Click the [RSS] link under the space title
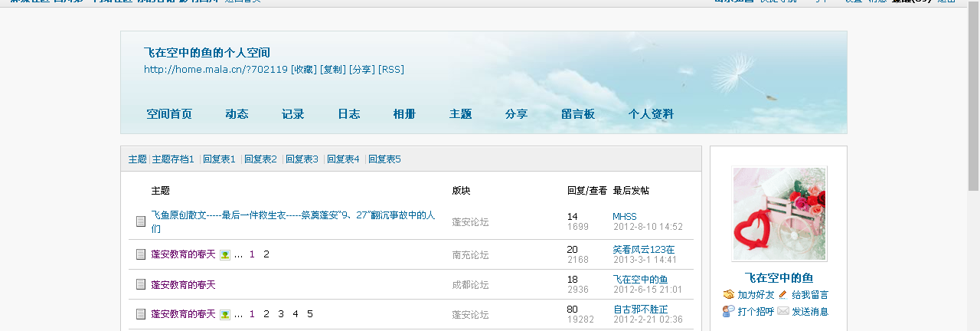 391,70
